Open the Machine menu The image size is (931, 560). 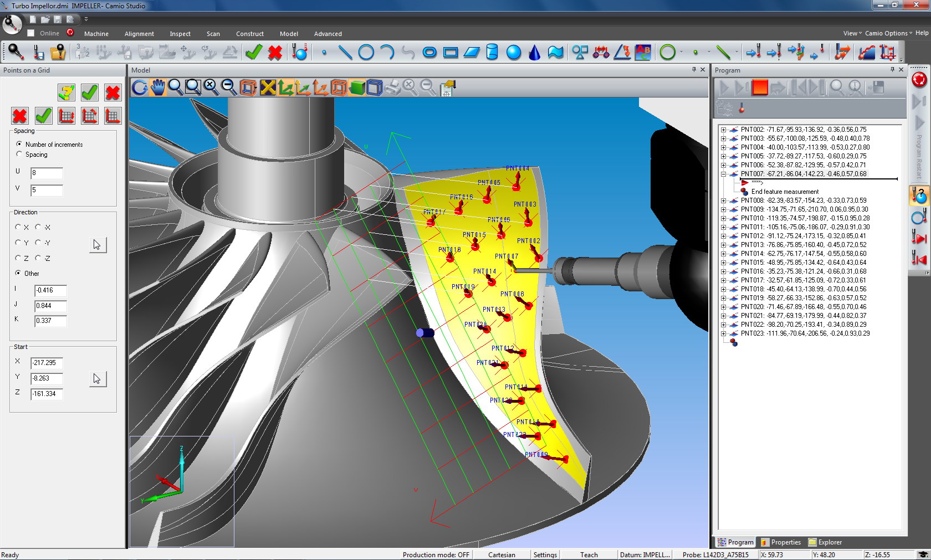96,34
